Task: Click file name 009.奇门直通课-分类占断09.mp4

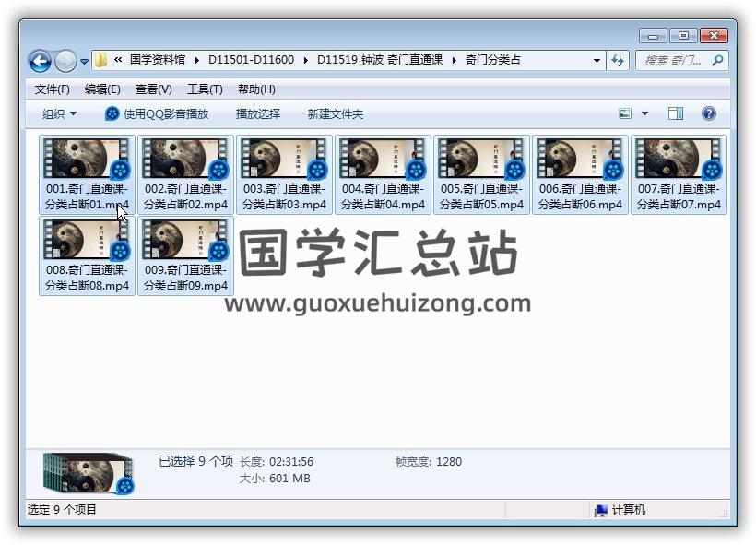Action: click(185, 278)
